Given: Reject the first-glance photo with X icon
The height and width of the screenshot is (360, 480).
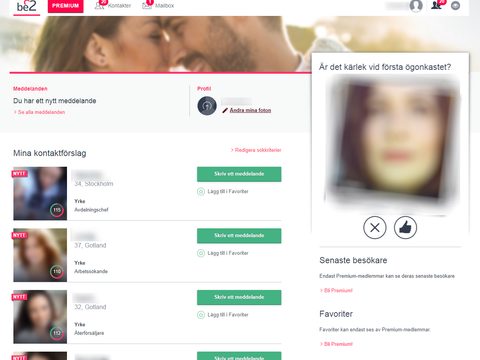Looking at the screenshot, I should 375,228.
